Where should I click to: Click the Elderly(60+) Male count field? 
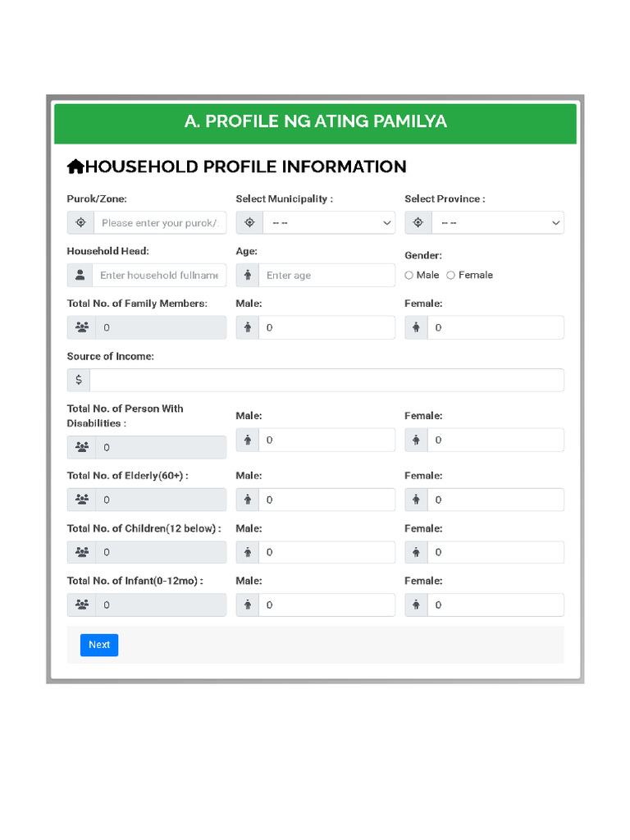pyautogui.click(x=326, y=500)
